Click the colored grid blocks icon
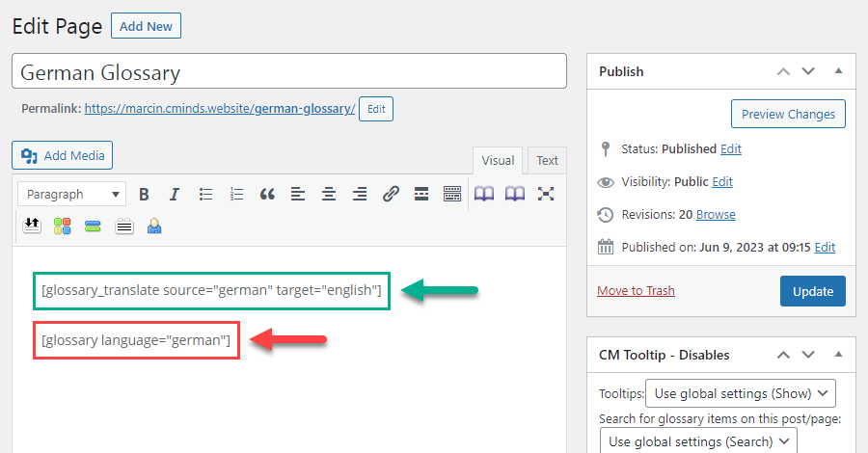This screenshot has height=453, width=868. pyautogui.click(x=62, y=226)
